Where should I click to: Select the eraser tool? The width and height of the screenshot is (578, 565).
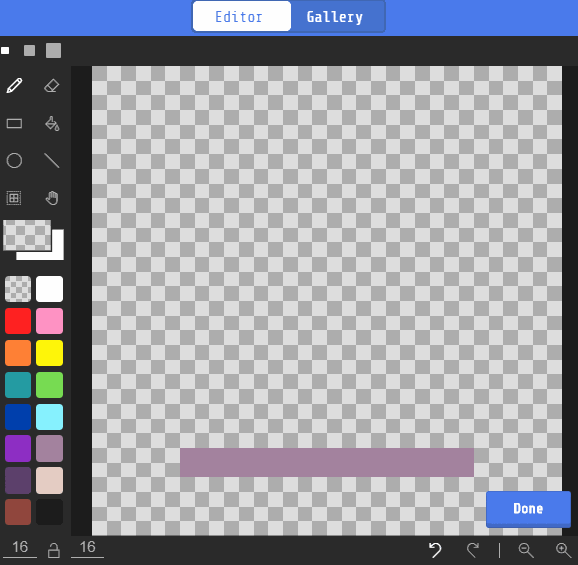pos(52,86)
